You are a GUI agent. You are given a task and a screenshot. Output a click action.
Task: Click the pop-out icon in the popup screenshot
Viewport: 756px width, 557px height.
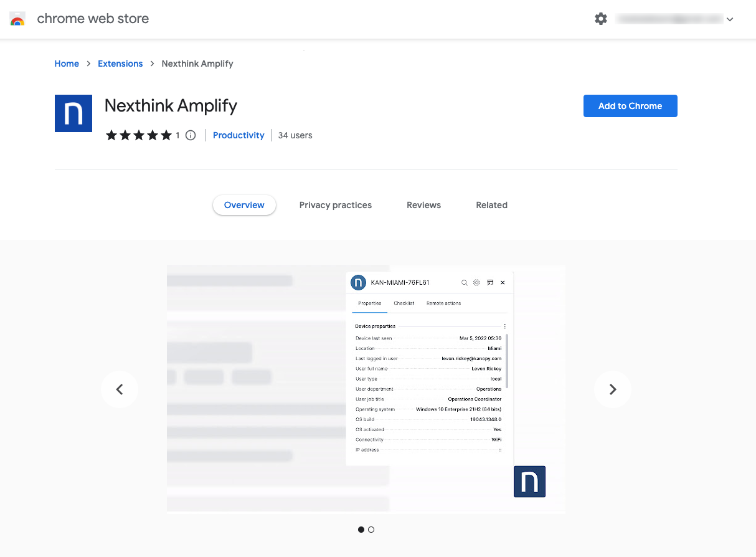coord(489,282)
